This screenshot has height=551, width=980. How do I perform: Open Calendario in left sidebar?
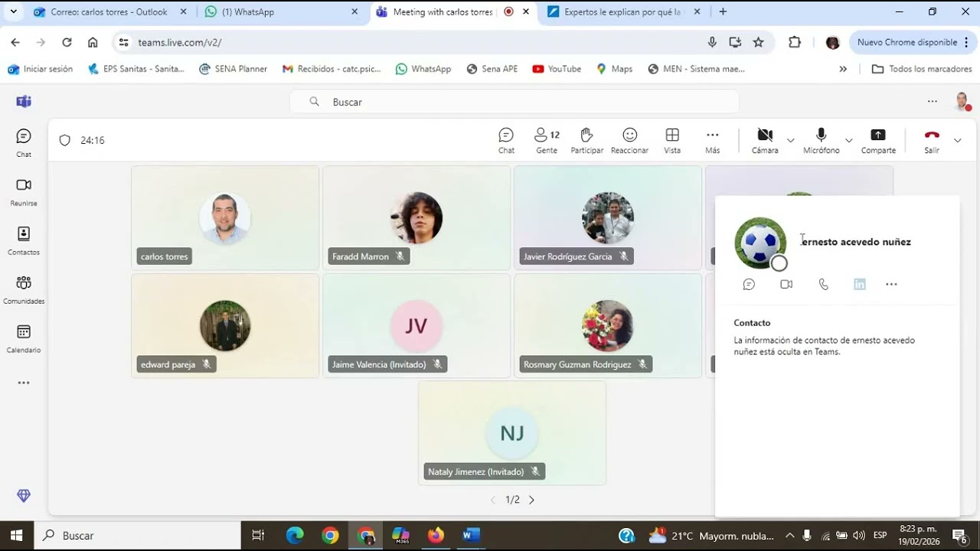point(24,338)
